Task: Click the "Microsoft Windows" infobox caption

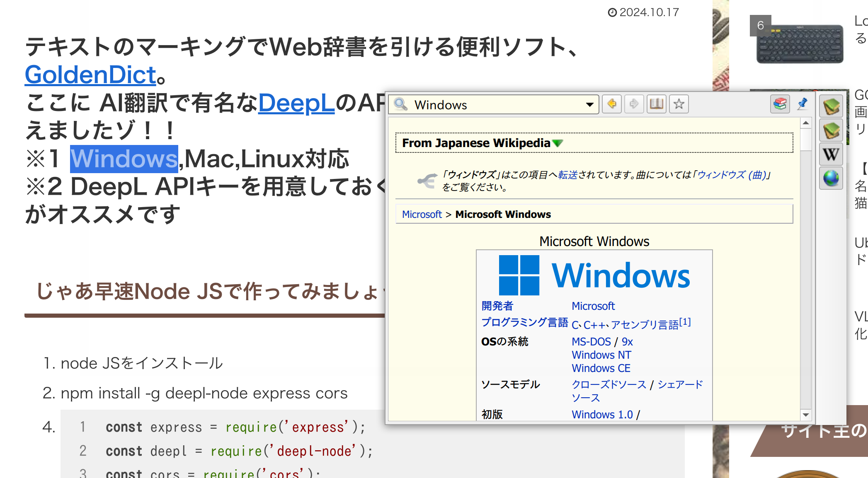Action: coord(594,241)
